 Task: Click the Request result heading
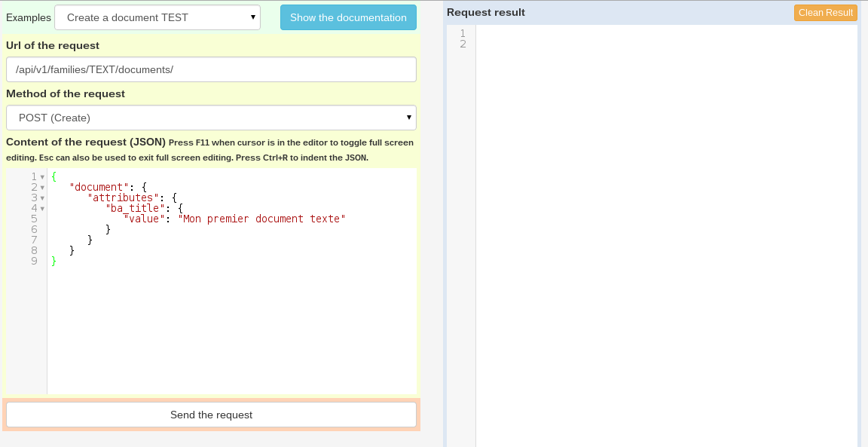486,12
